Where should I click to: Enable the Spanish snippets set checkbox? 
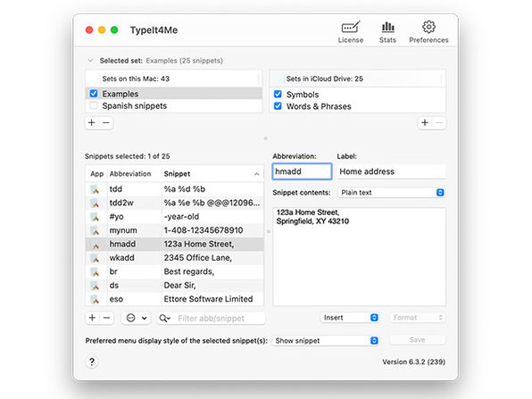[94, 105]
